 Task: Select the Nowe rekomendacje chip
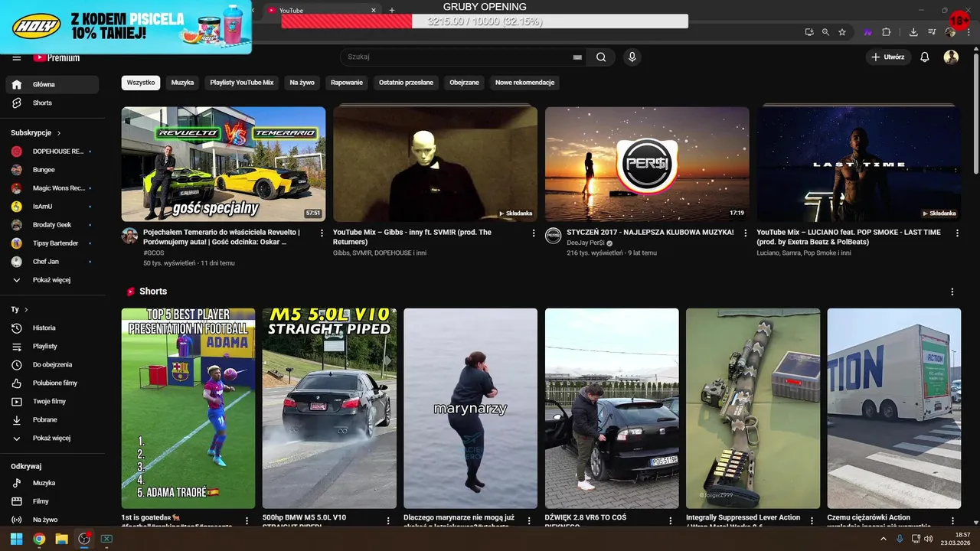coord(524,83)
